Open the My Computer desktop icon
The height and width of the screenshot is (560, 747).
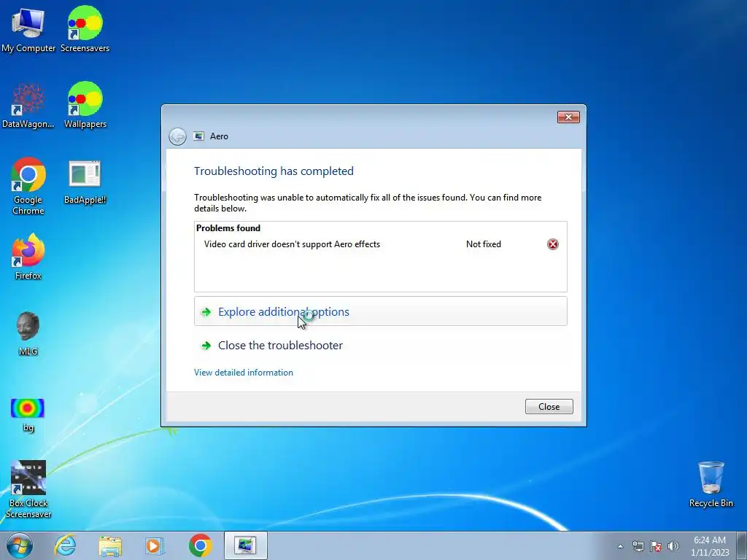[x=28, y=29]
